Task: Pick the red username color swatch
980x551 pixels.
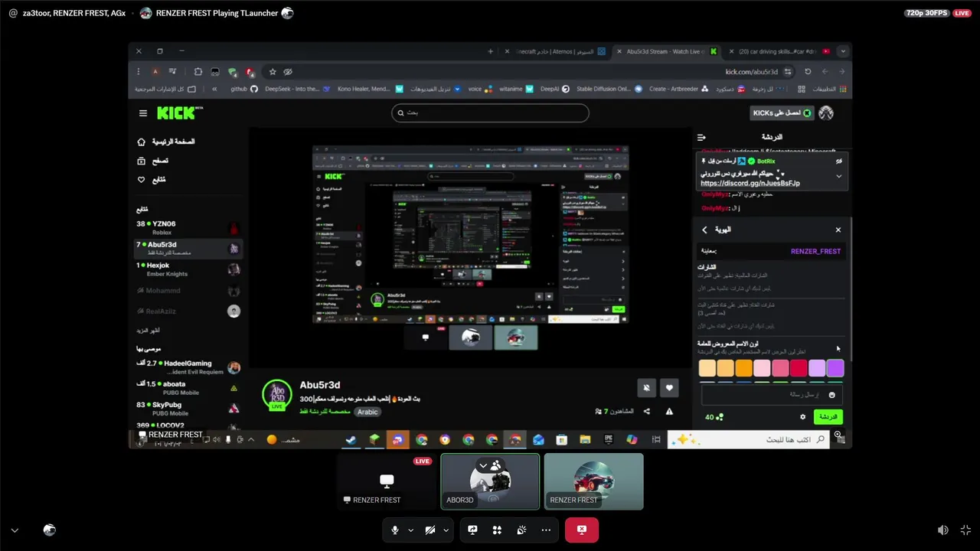Action: [799, 369]
